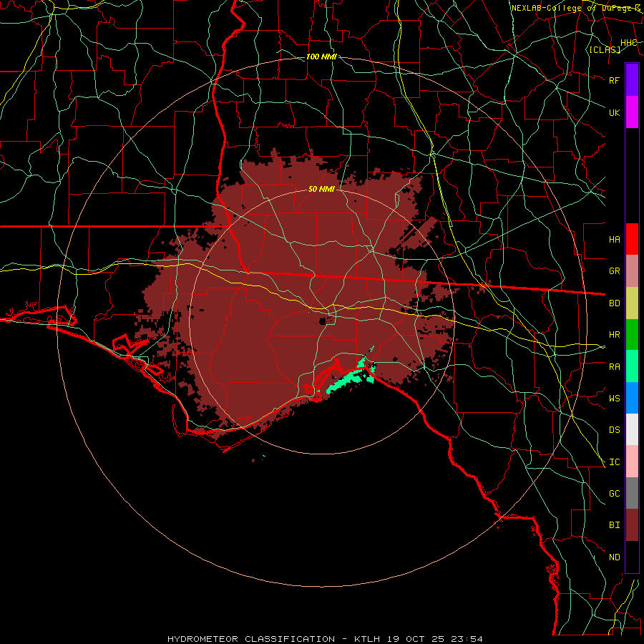This screenshot has width=644, height=644.
Task: Click the mint green RA legend swatch
Action: click(632, 366)
